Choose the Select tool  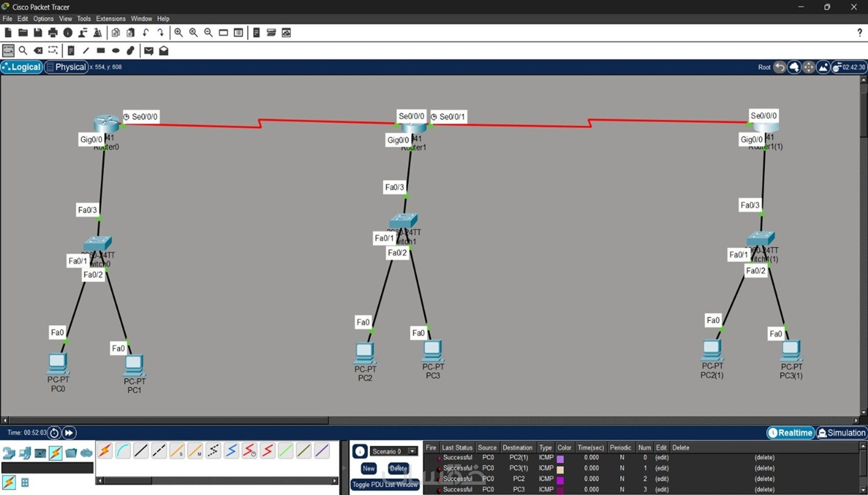pos(8,51)
